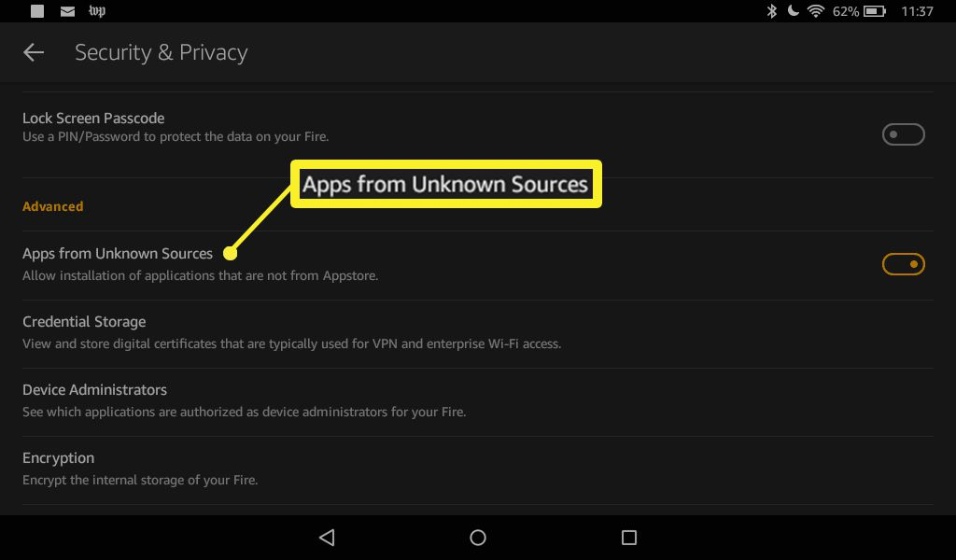
Task: Tap the 62% battery percentage text
Action: click(x=846, y=11)
